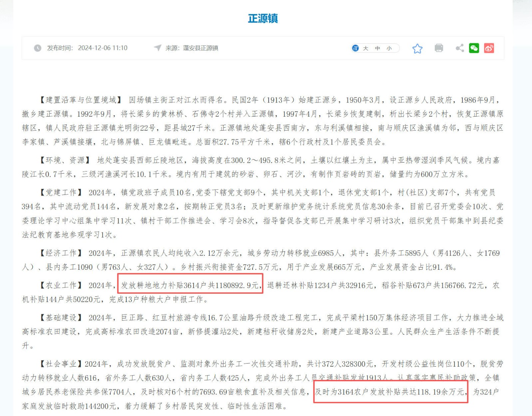
Task: Set font size to 中 (medium)
Action: [377, 48]
